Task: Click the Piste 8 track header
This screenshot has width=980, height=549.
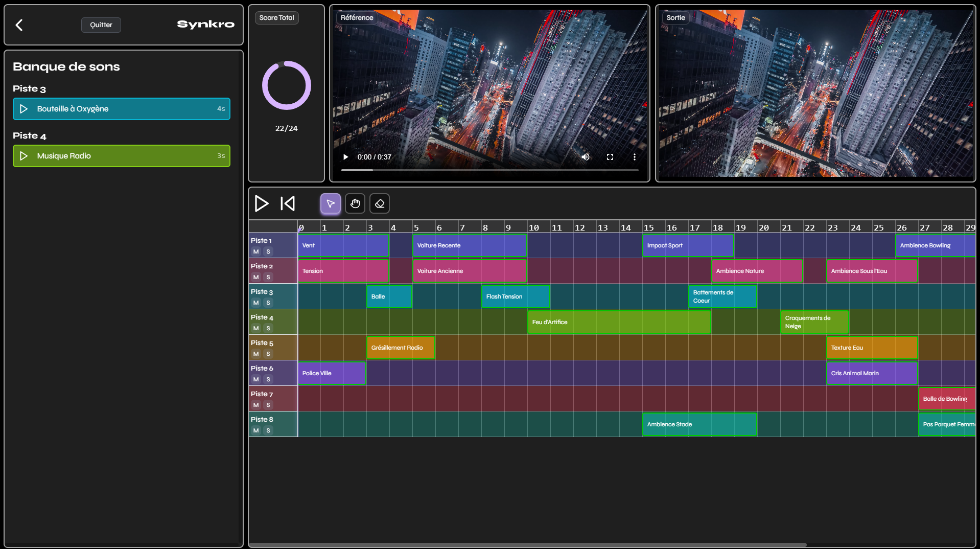Action: [273, 424]
